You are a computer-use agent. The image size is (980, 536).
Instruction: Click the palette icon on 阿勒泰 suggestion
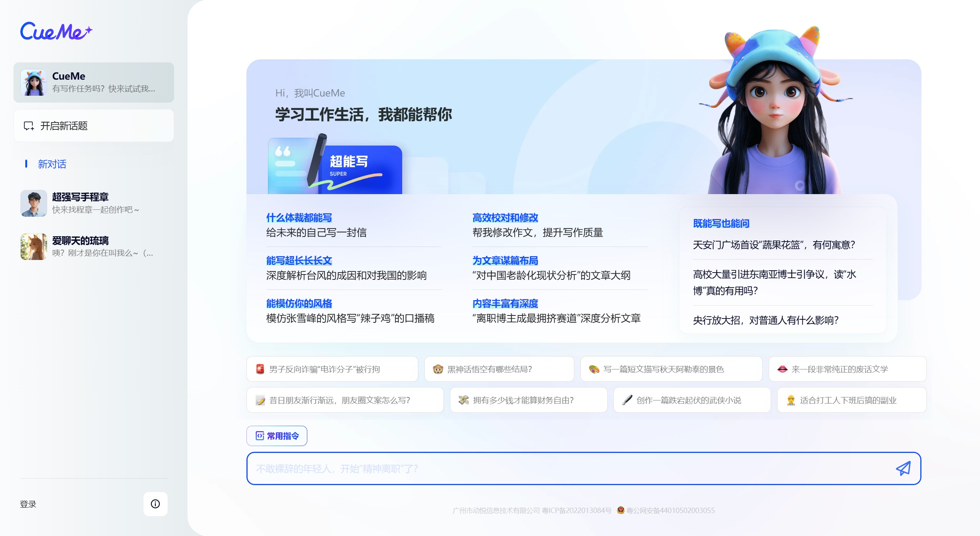(x=593, y=369)
